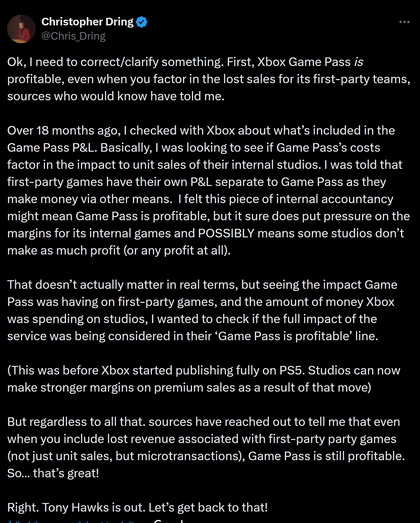Click the paragraph starting 'That doesn't actually matter'
Screen dimensions: 420x523
pyautogui.click(x=202, y=310)
